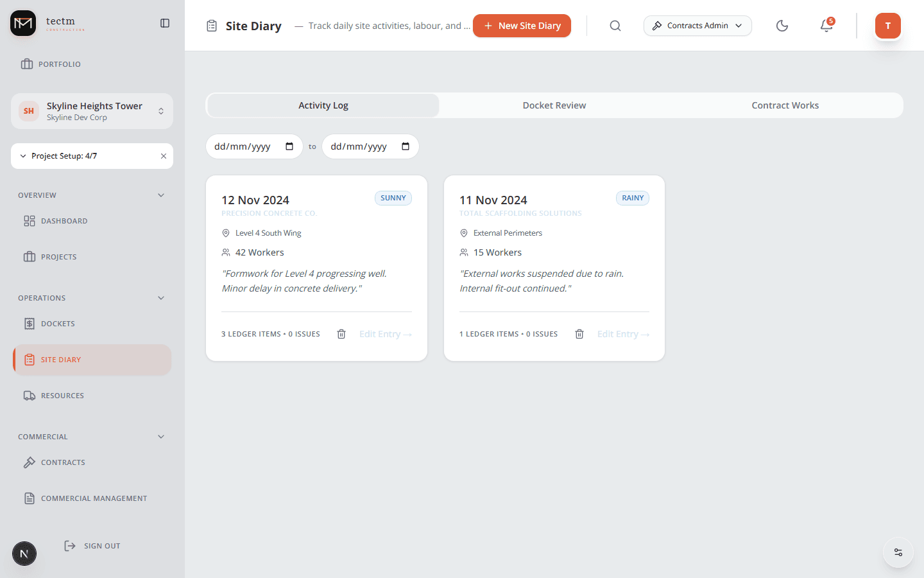This screenshot has width=924, height=578.
Task: Switch projects via Skyline Heights Tower selector
Action: (92, 110)
